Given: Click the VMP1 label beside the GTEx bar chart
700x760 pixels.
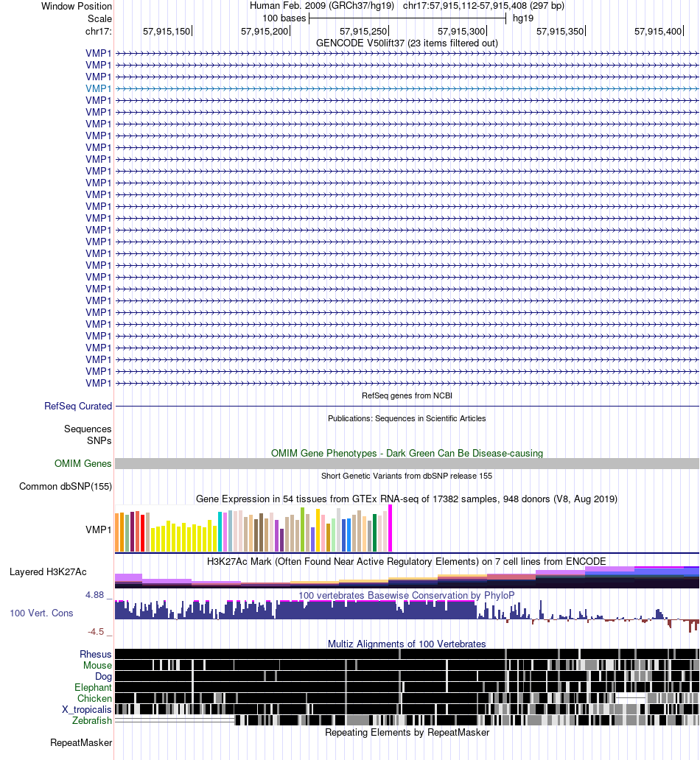Looking at the screenshot, I should pos(99,529).
